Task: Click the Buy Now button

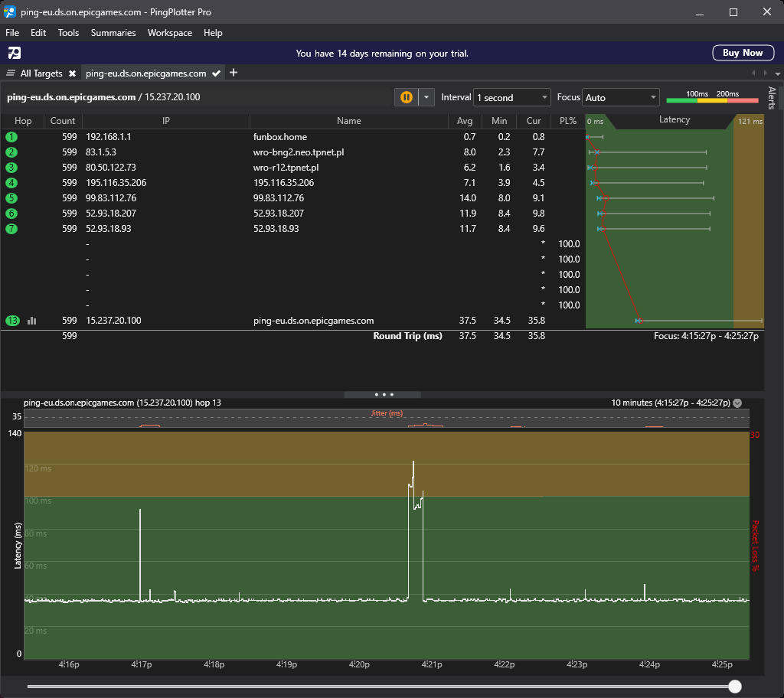Action: coord(743,53)
